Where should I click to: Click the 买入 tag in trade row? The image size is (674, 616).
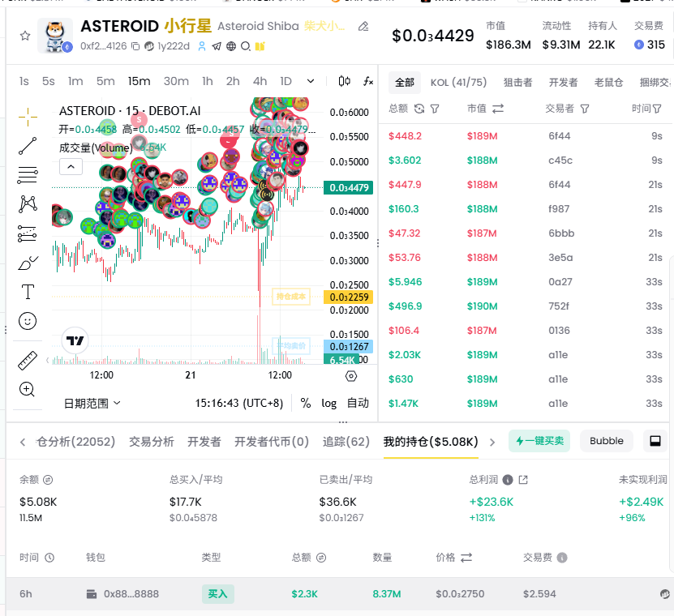[x=218, y=593]
